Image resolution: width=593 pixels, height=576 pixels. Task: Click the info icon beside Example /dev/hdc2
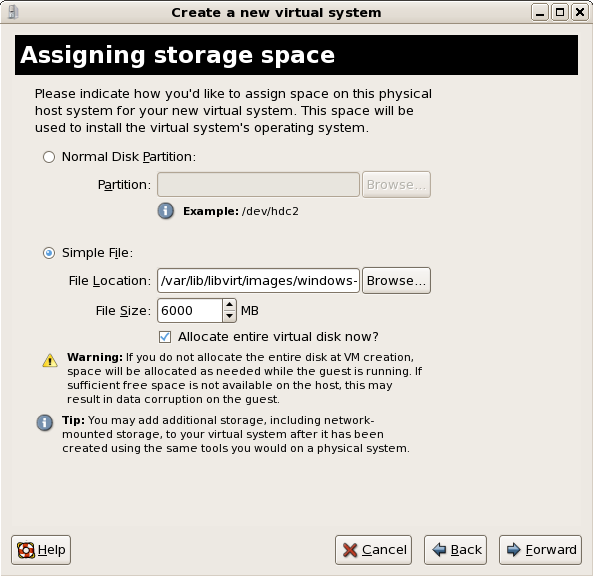point(166,211)
